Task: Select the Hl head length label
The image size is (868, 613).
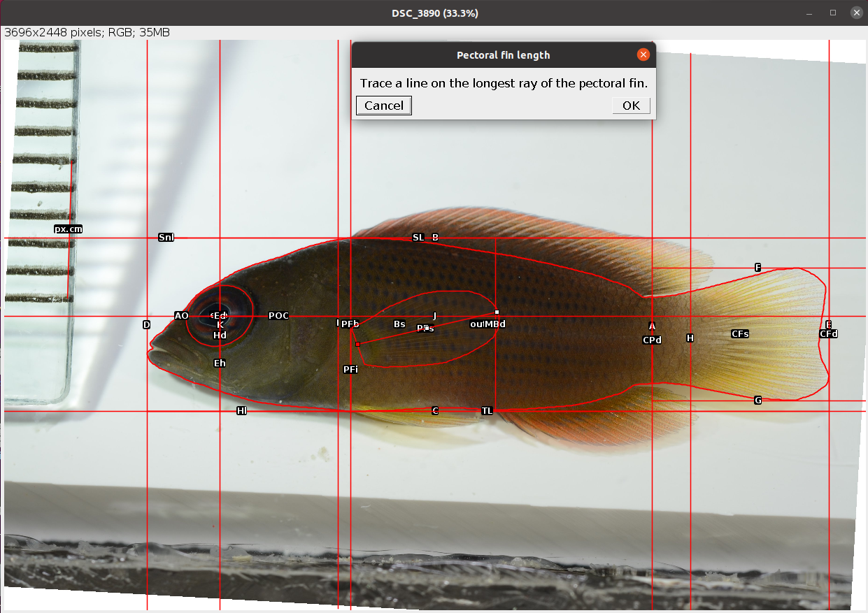Action: 241,410
